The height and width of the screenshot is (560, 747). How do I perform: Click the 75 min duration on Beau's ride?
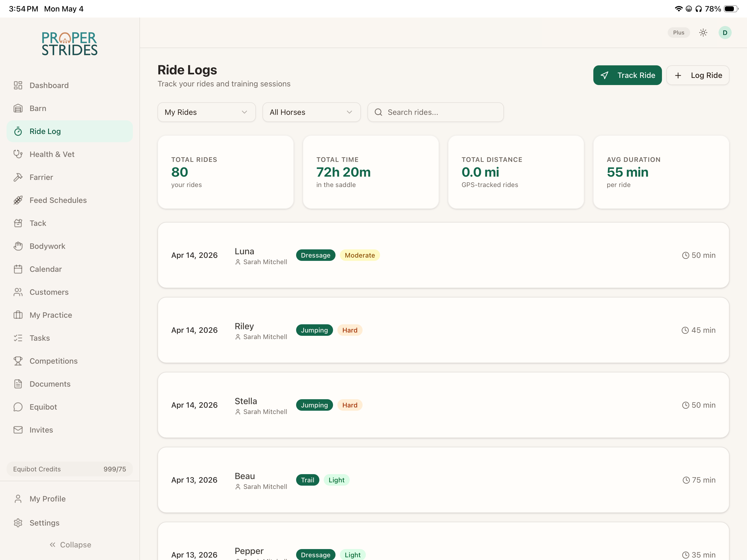pos(699,480)
